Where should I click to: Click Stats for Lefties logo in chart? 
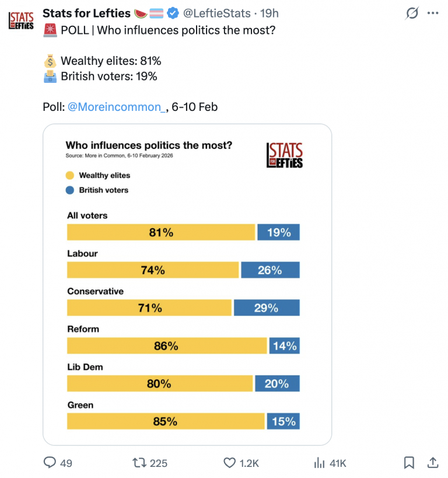pos(285,155)
